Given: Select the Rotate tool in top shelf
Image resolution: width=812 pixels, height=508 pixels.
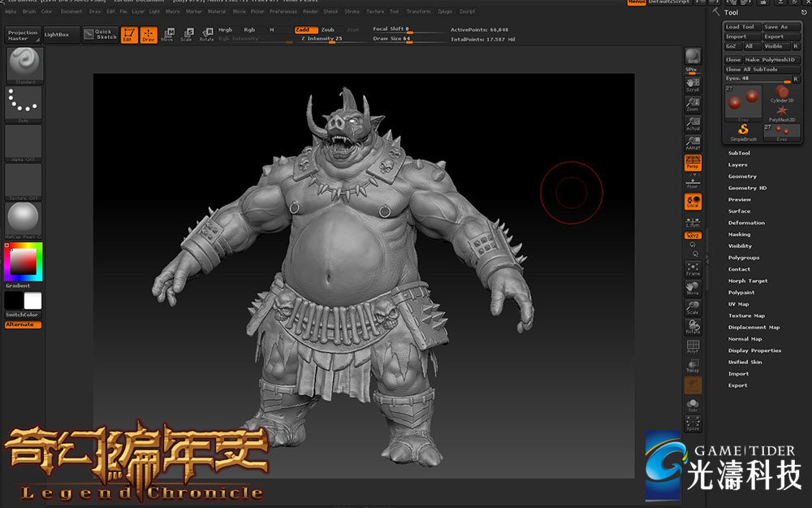Looking at the screenshot, I should pyautogui.click(x=206, y=35).
